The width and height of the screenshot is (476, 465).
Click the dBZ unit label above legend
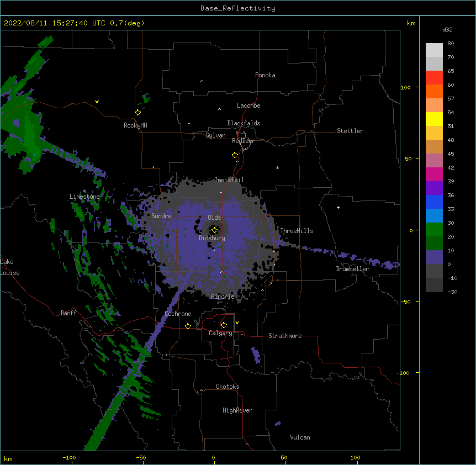pyautogui.click(x=447, y=29)
